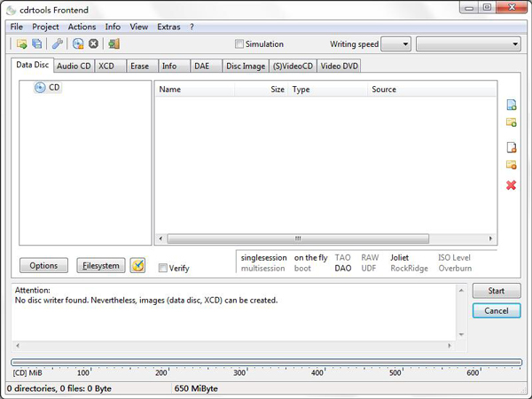
Task: Click the remove file icon
Action: (512, 147)
